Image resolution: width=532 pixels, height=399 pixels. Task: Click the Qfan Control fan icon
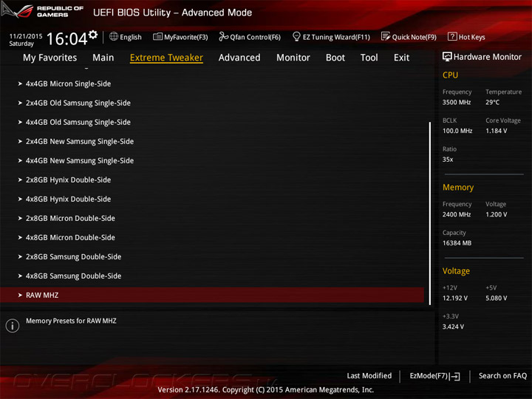coord(223,36)
